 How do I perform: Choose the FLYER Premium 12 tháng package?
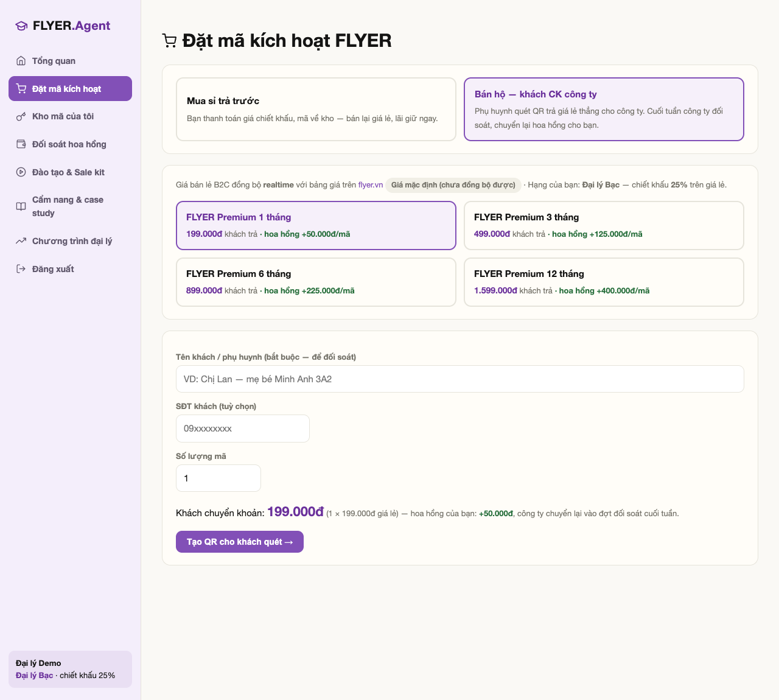tap(604, 282)
